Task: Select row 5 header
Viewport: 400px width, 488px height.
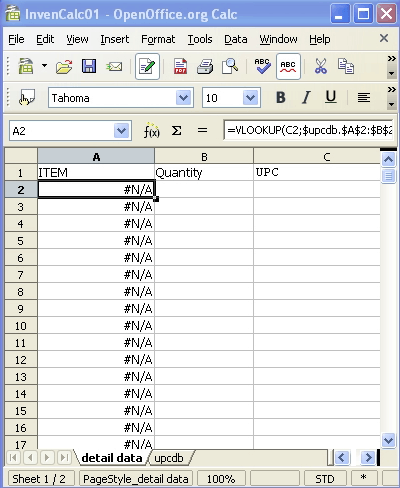Action: pos(21,241)
